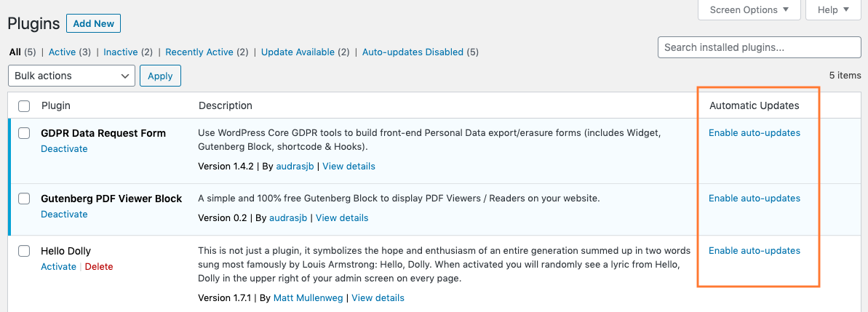View Recently Active plugins
This screenshot has height=312, width=868.
pos(199,52)
